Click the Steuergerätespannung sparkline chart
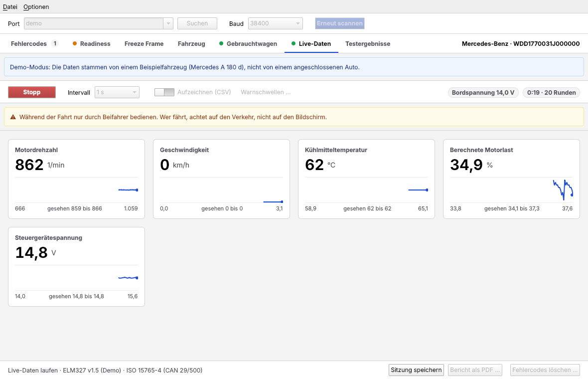This screenshot has width=588, height=379. point(77,278)
